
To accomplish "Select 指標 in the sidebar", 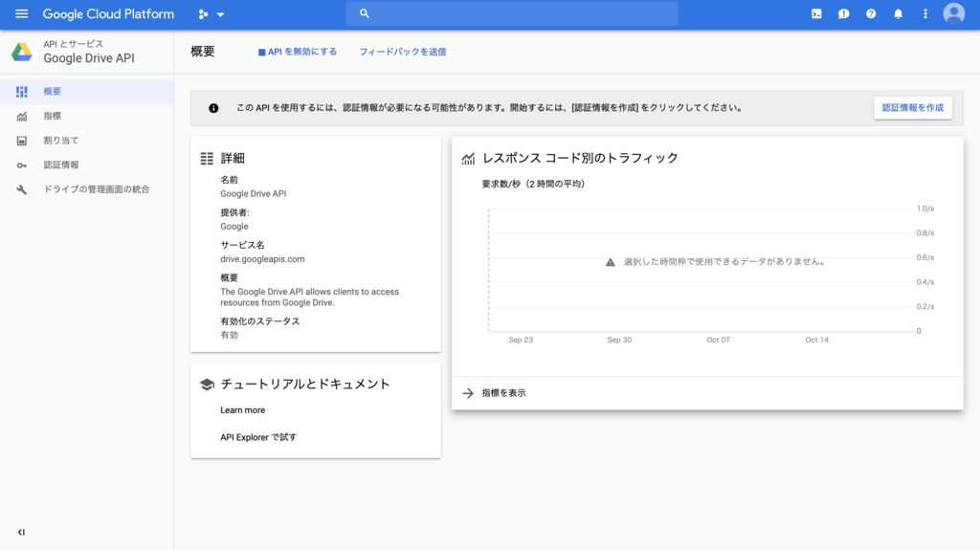I will [87, 116].
